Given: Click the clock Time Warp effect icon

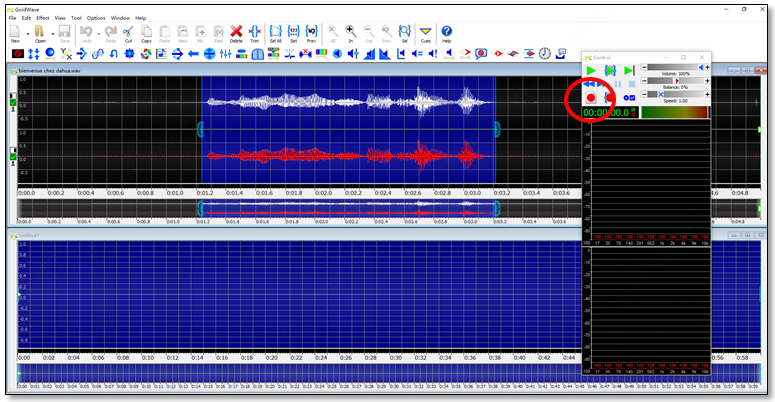Looking at the screenshot, I should [545, 53].
